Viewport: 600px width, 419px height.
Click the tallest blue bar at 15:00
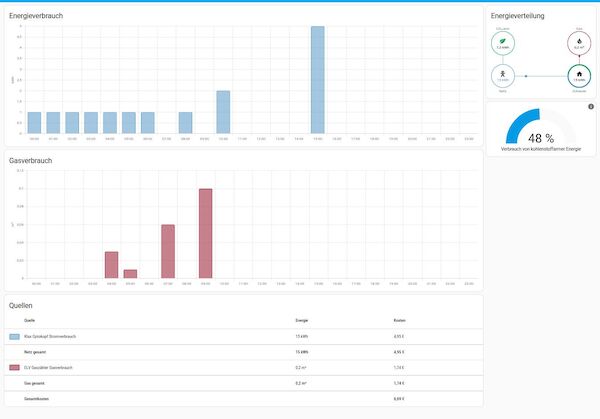tap(318, 80)
